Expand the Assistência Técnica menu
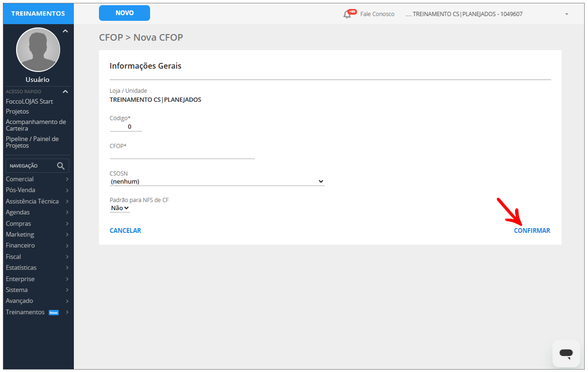The width and height of the screenshot is (588, 372). pyautogui.click(x=37, y=201)
